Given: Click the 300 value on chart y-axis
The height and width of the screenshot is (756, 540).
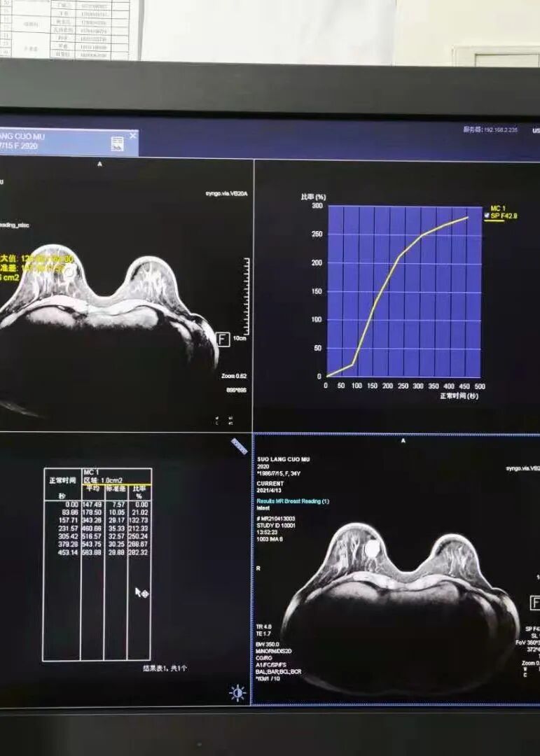Looking at the screenshot, I should pos(317,206).
